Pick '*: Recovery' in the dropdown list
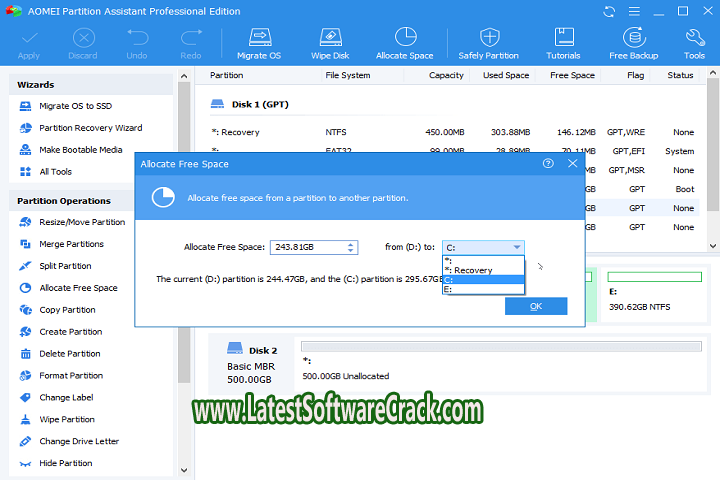This screenshot has width=720, height=480. (x=483, y=271)
